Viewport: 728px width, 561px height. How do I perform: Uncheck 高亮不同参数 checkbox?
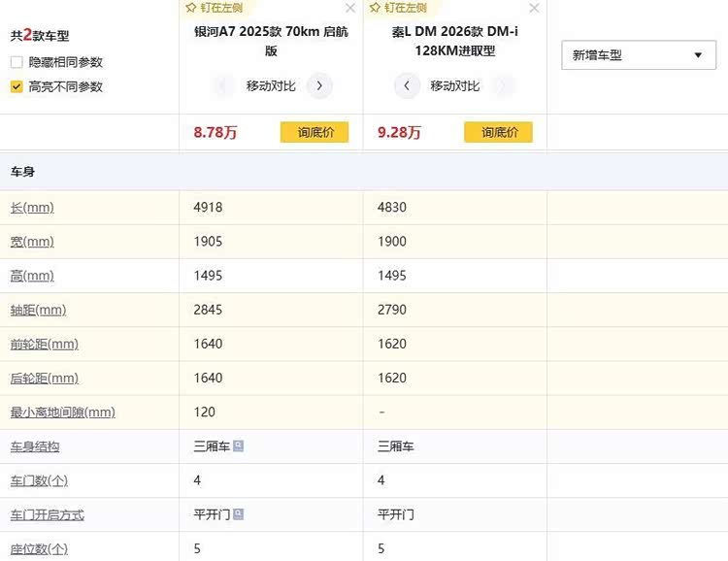coord(17,86)
